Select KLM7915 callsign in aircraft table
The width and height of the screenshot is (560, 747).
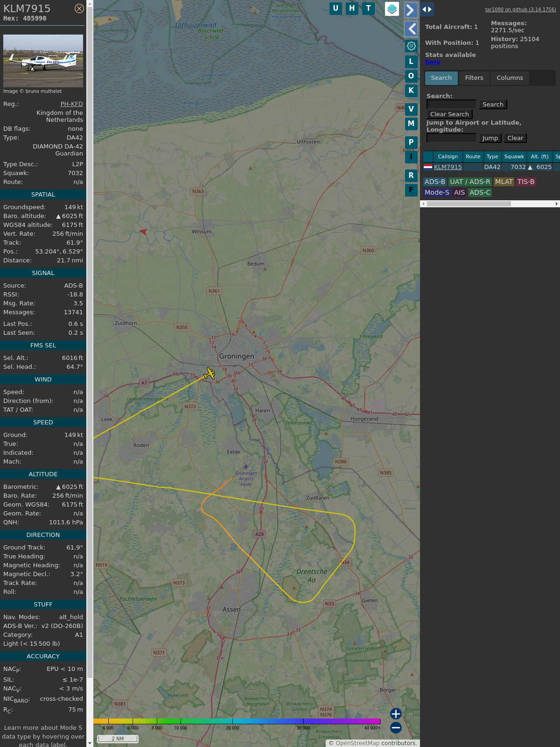(x=448, y=167)
